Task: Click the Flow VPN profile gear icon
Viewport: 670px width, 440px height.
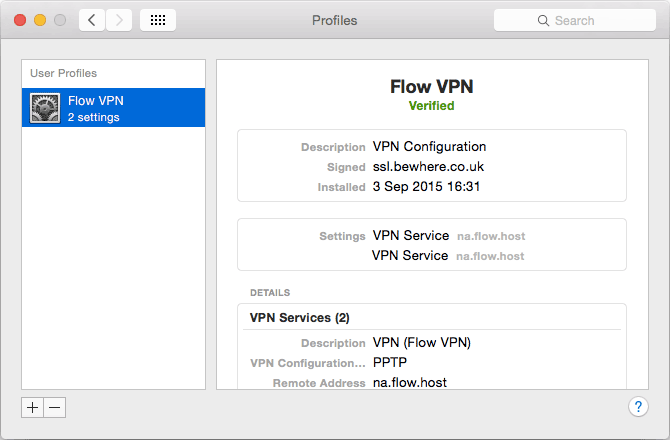Action: (45, 108)
